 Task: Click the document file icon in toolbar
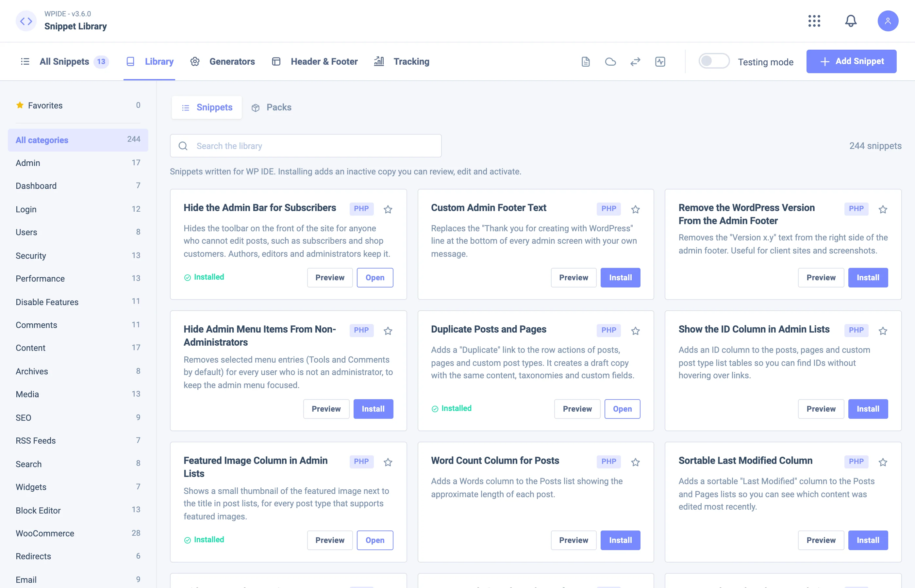[x=585, y=61]
